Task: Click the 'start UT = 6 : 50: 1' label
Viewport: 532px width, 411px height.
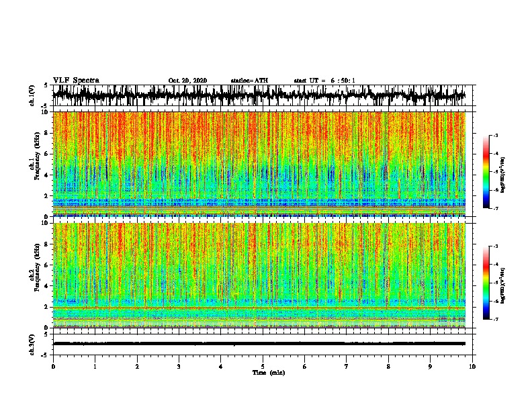Action: pyautogui.click(x=324, y=81)
